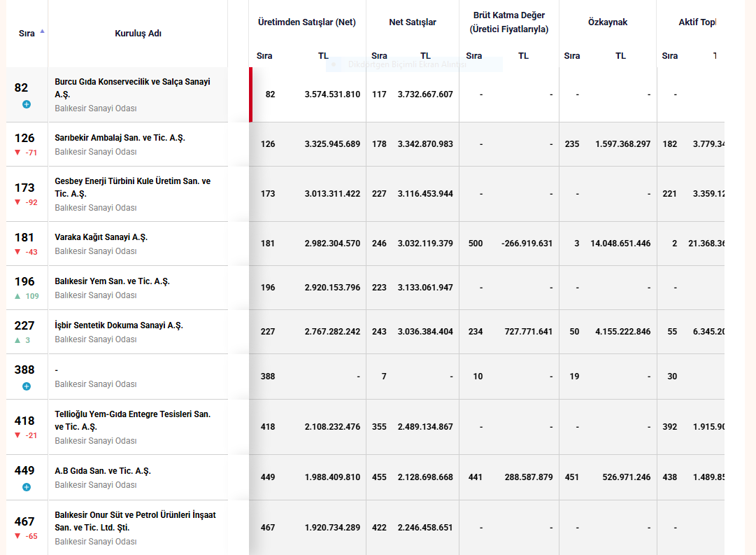Select production sales value 1.988.409.810
The image size is (756, 555).
[x=332, y=477]
